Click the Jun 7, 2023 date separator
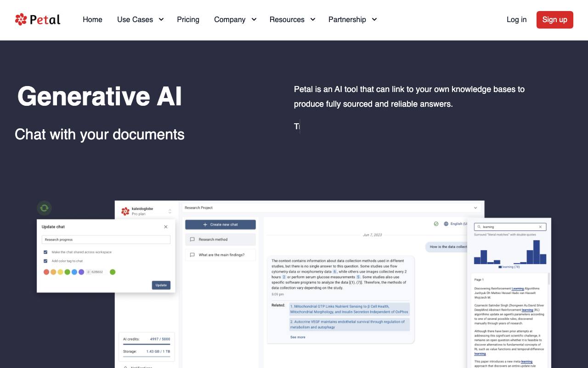 [x=373, y=235]
